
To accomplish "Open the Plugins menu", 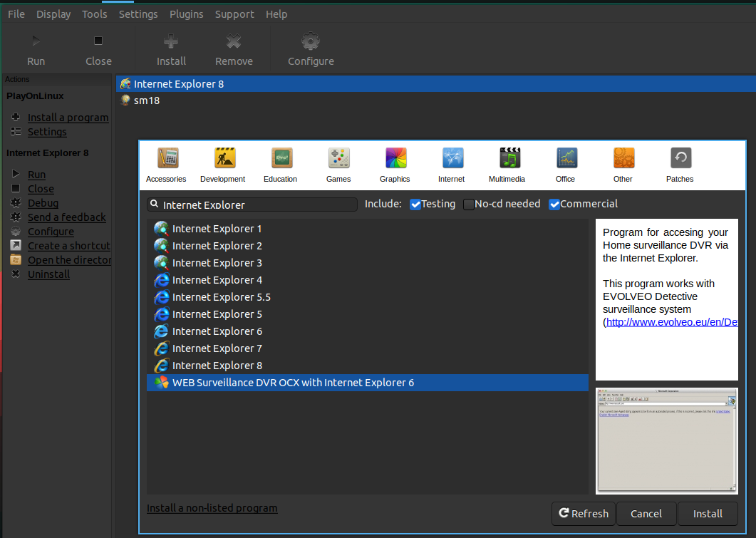I will 186,14.
